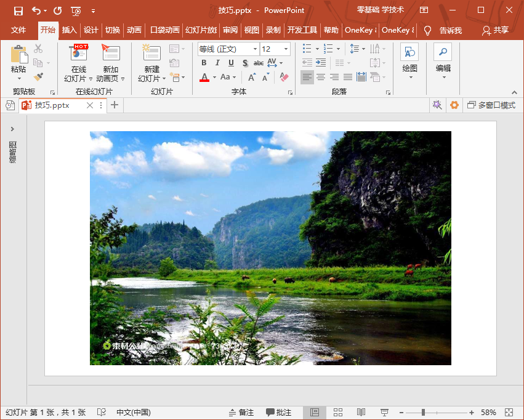Open the 批注 comments pane
The image size is (524, 420).
coord(279,413)
